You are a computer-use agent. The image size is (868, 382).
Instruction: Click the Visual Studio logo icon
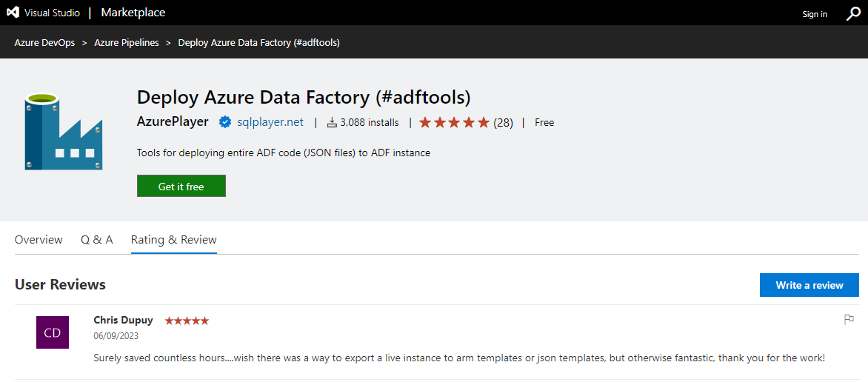(13, 13)
